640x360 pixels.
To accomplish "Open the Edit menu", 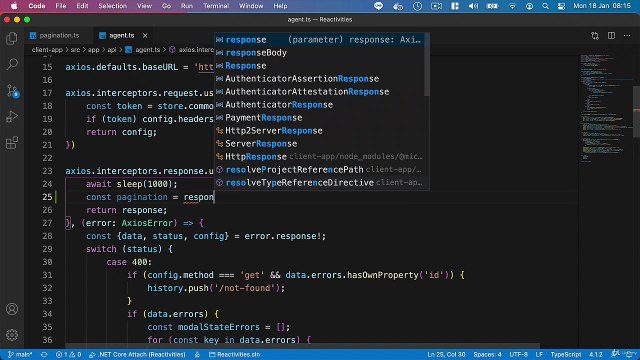I will 82,6.
